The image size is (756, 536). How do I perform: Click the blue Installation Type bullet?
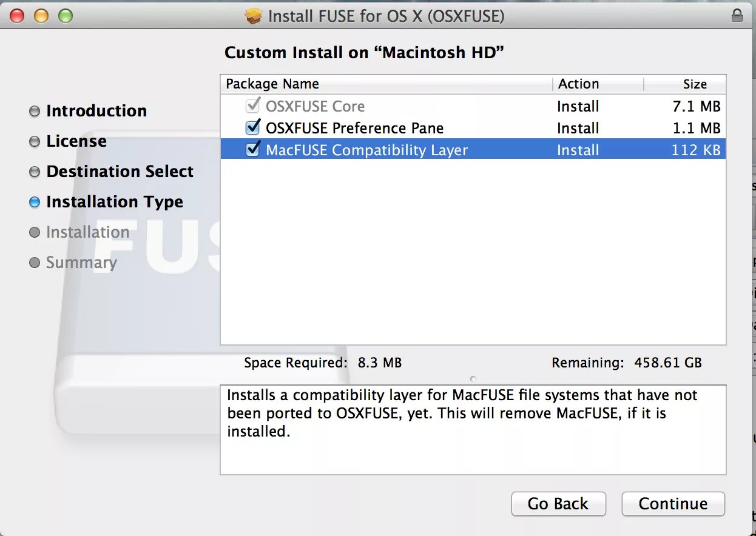(35, 203)
